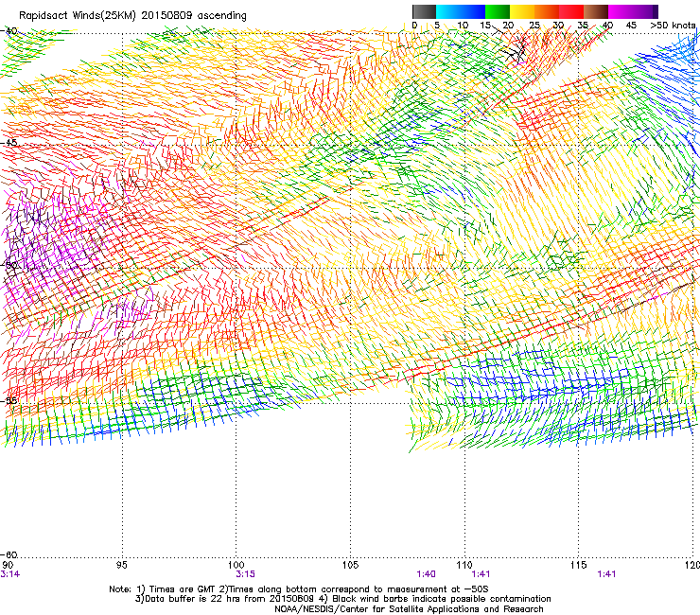Click the '115' longitude label
The width and height of the screenshot is (700, 615).
pos(579,566)
